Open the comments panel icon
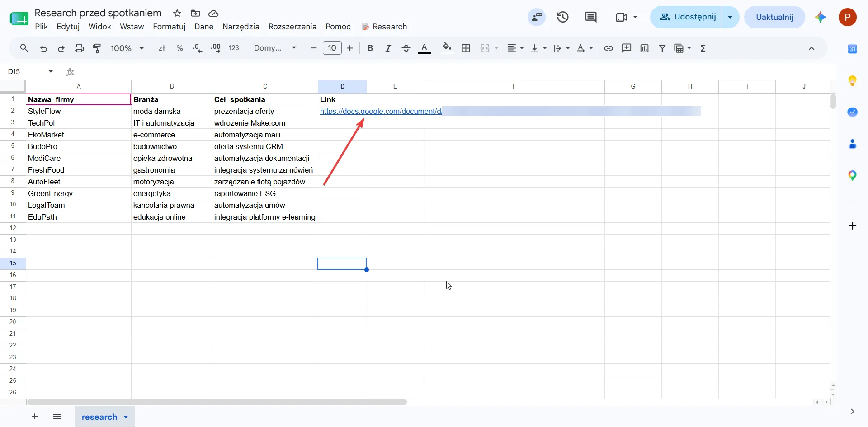Image resolution: width=868 pixels, height=427 pixels. click(590, 17)
